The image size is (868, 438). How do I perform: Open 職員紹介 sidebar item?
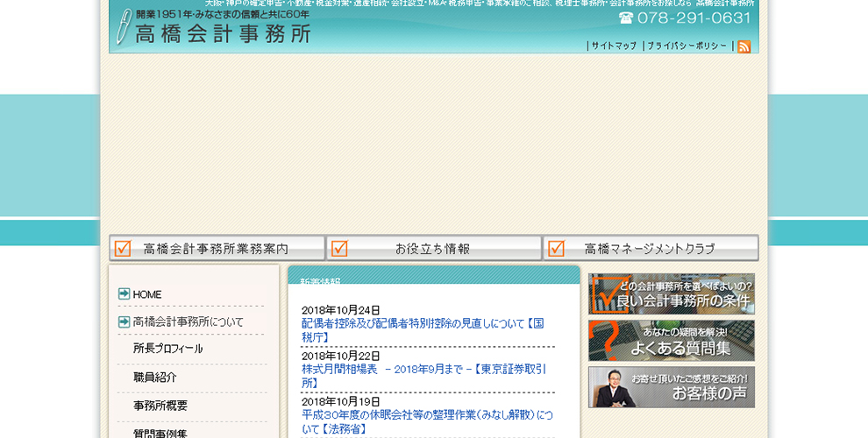click(155, 378)
